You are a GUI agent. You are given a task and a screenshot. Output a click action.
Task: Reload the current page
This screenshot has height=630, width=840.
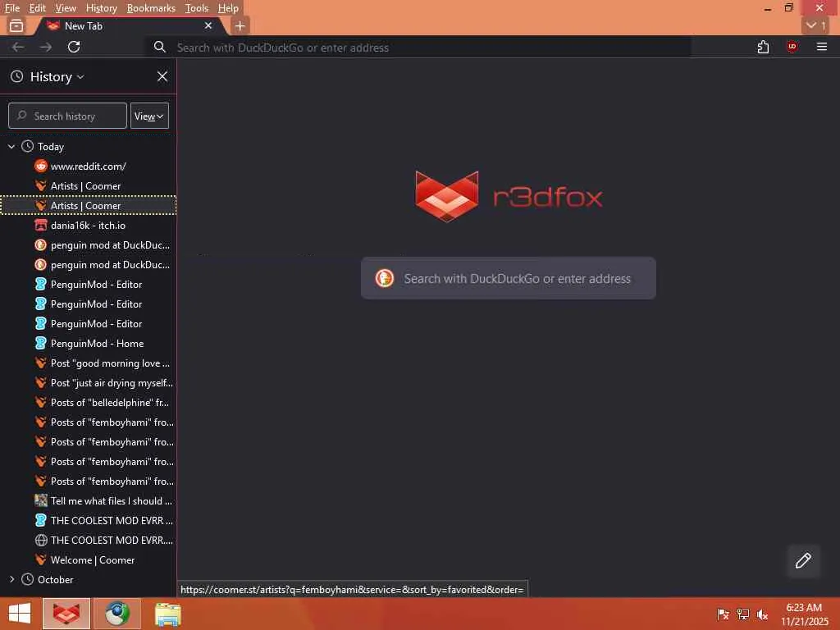pos(74,47)
